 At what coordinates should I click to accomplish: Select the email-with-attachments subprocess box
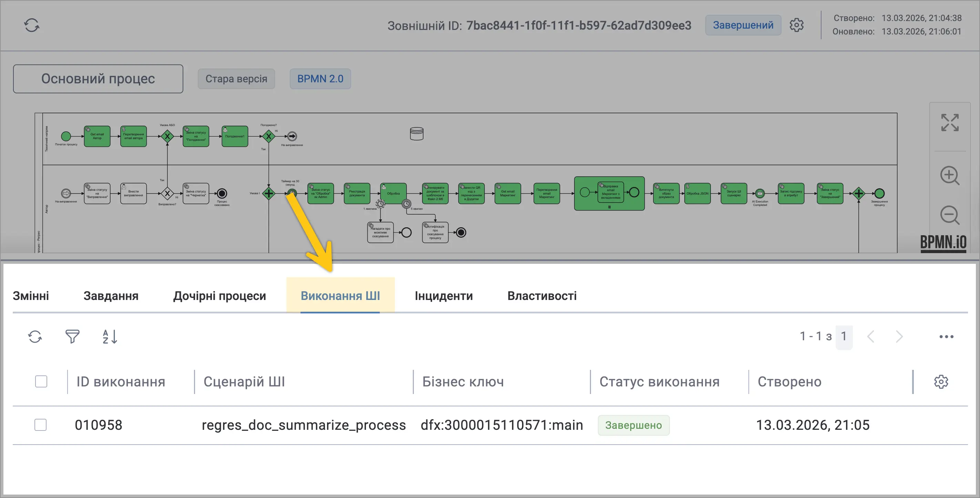point(609,194)
